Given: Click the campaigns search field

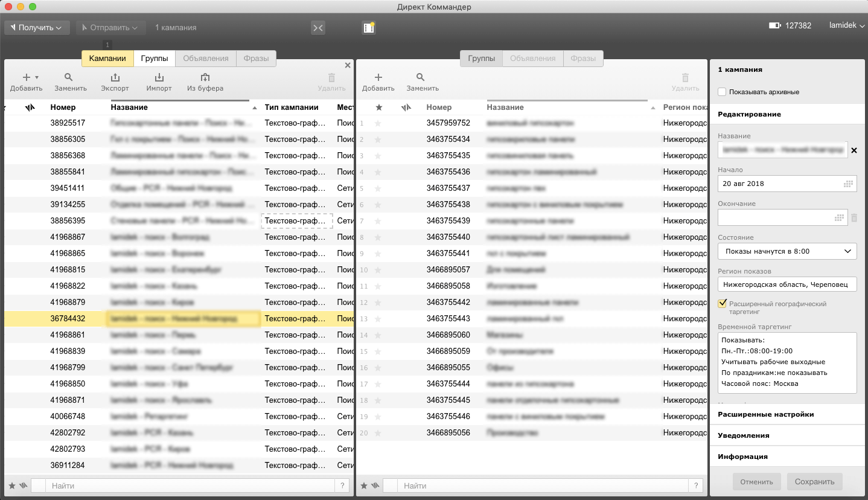Looking at the screenshot, I should pyautogui.click(x=191, y=486).
